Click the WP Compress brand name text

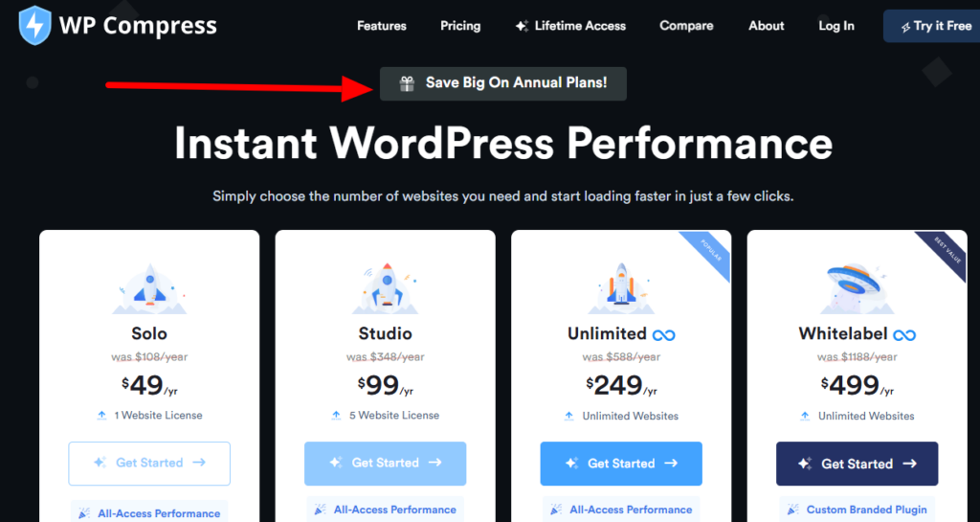coord(138,26)
